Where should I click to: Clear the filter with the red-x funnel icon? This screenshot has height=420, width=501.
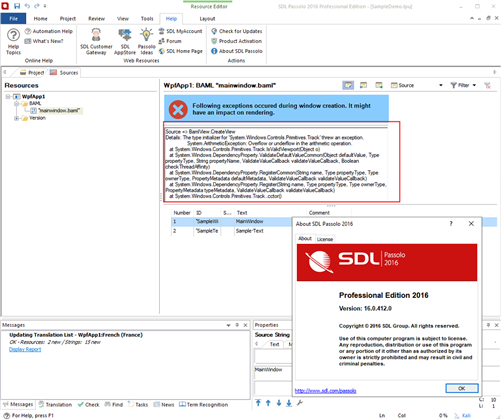487,85
